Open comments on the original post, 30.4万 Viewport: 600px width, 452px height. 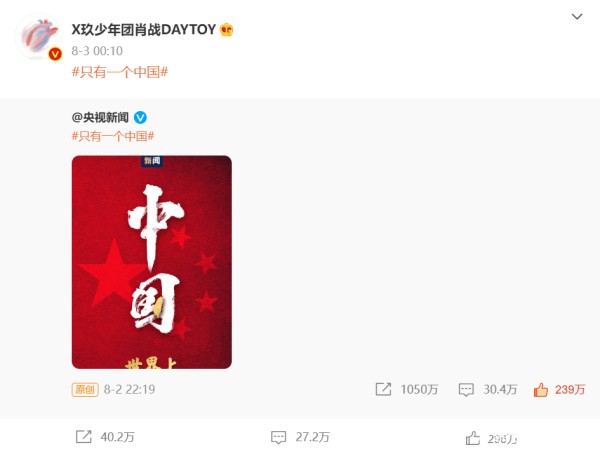tap(488, 390)
